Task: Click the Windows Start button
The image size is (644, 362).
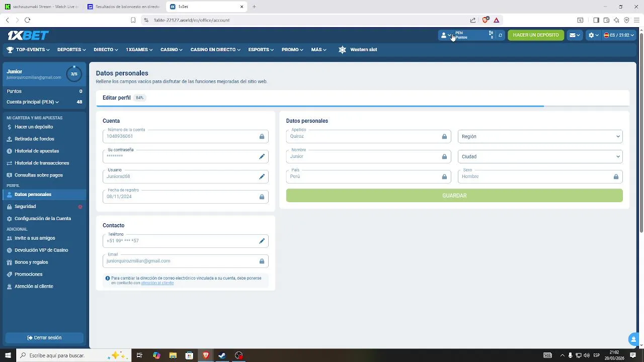Action: coord(8,355)
